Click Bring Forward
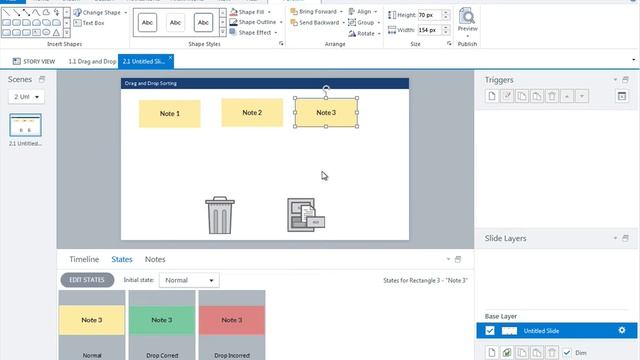Viewport: 640px width, 360px height. tap(316, 11)
